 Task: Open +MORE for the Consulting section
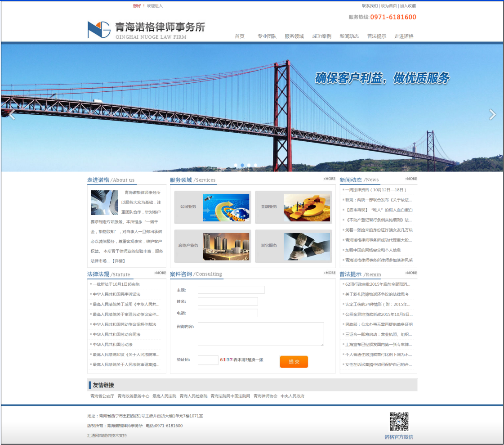pos(330,273)
